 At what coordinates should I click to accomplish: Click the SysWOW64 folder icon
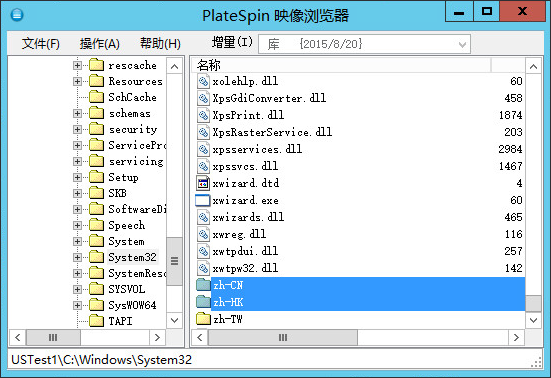97,305
